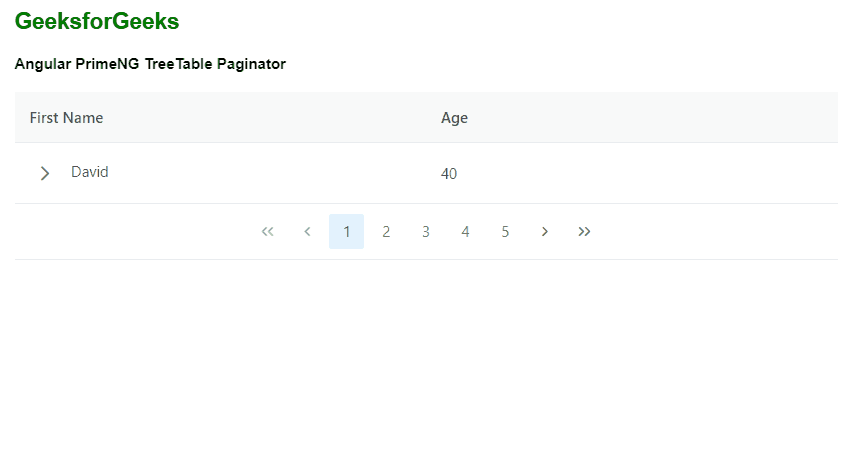This screenshot has height=458, width=845.
Task: Go to first page with double-left arrow
Action: 267,232
